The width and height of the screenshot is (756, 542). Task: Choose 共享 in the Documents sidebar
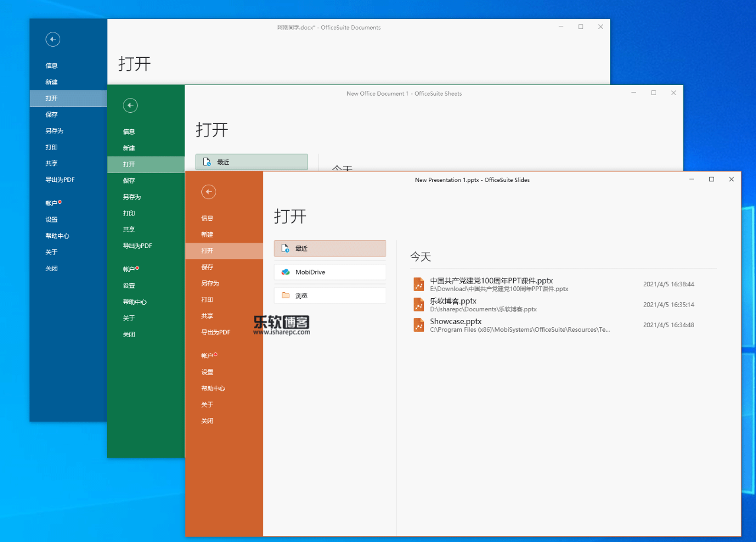pyautogui.click(x=52, y=164)
